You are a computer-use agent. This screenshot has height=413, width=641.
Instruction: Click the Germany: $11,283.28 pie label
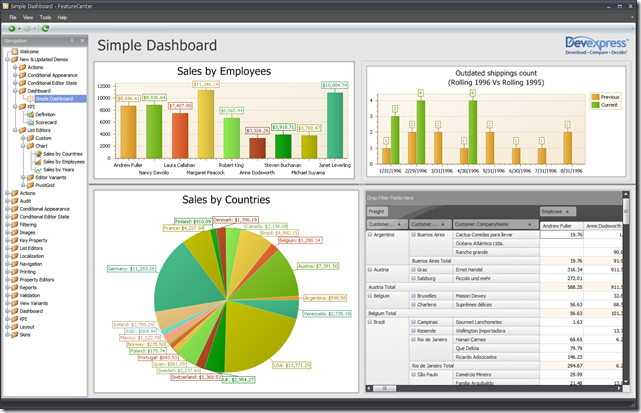[132, 269]
